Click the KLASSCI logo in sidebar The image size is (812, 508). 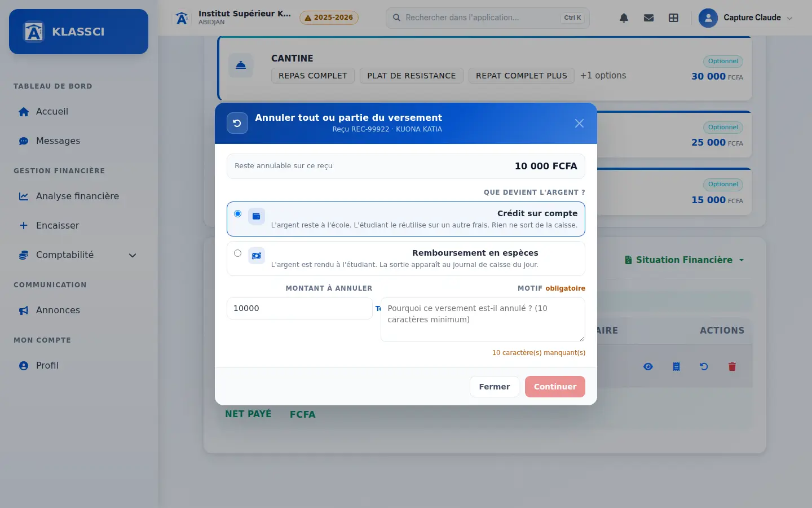coord(34,32)
